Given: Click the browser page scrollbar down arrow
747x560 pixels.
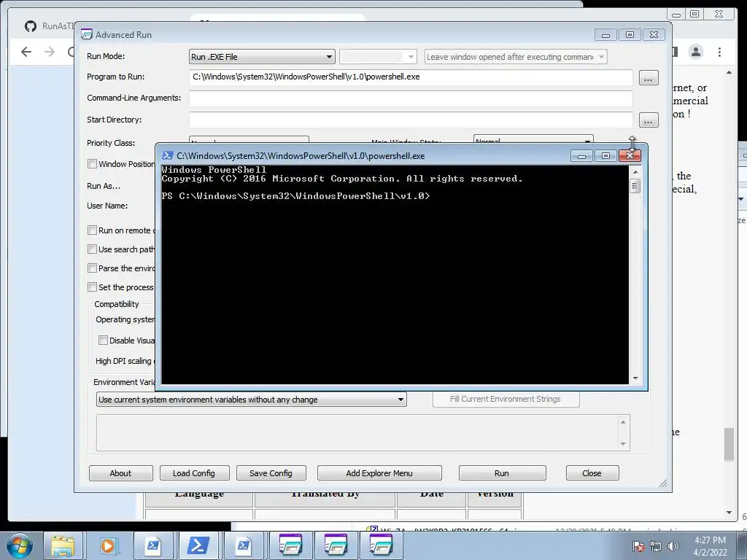Looking at the screenshot, I should [x=729, y=513].
